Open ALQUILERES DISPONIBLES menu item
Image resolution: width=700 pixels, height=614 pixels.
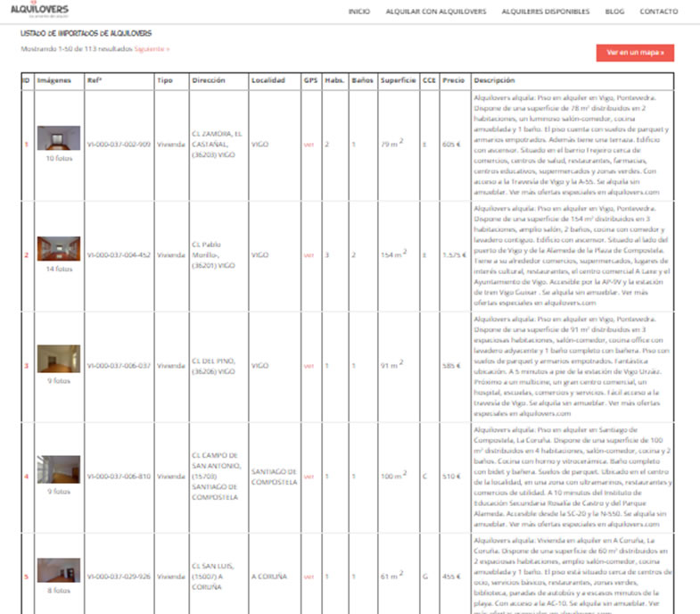(545, 12)
